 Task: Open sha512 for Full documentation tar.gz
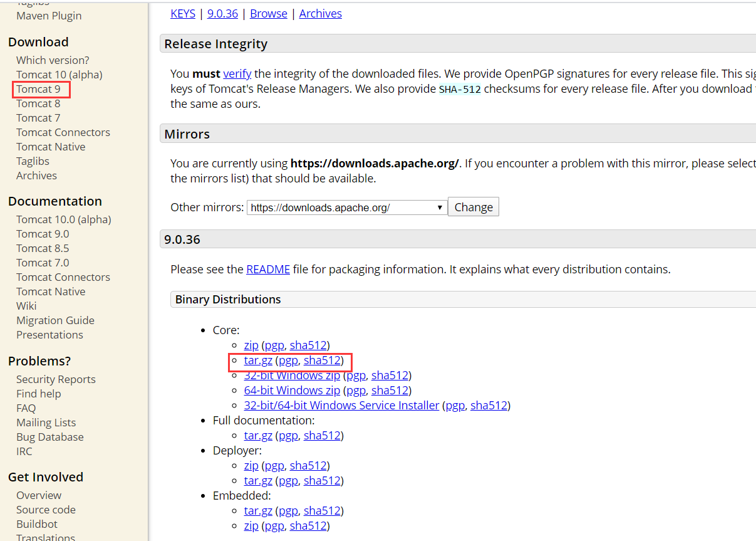322,435
